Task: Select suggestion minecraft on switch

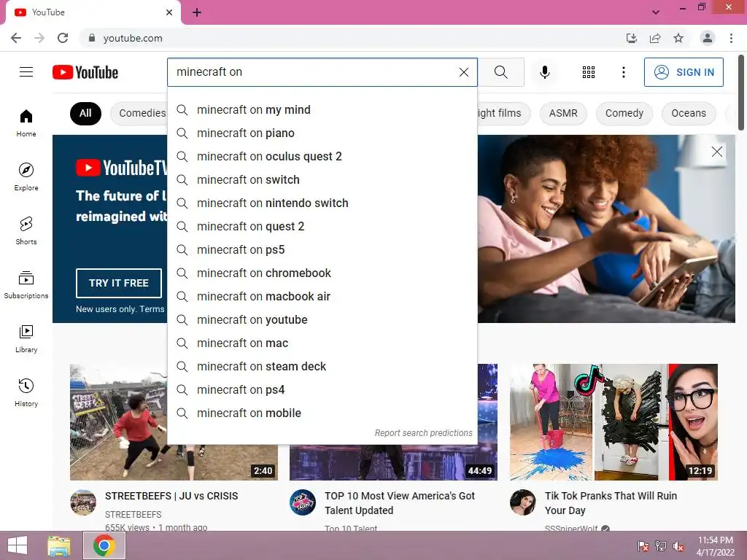Action: click(322, 179)
